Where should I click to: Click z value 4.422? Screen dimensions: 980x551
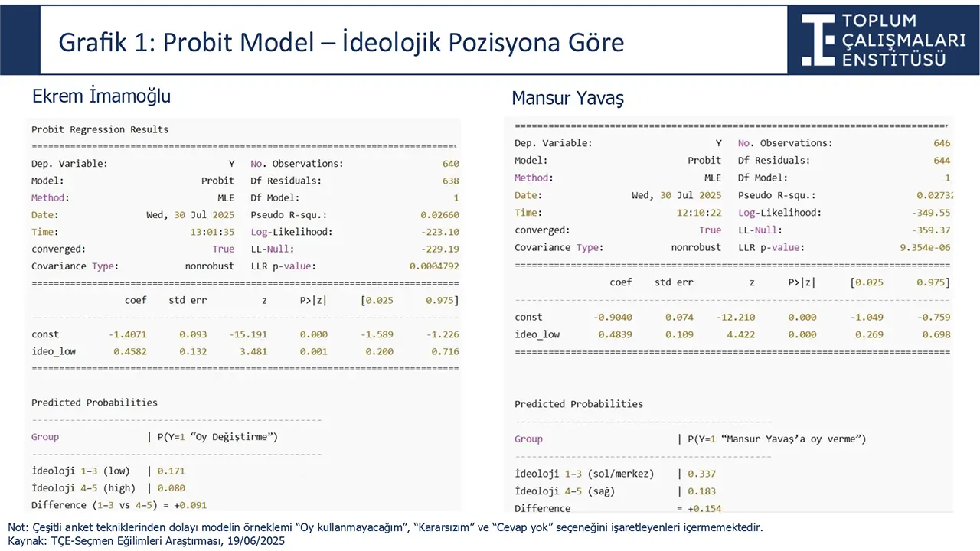[x=741, y=334]
